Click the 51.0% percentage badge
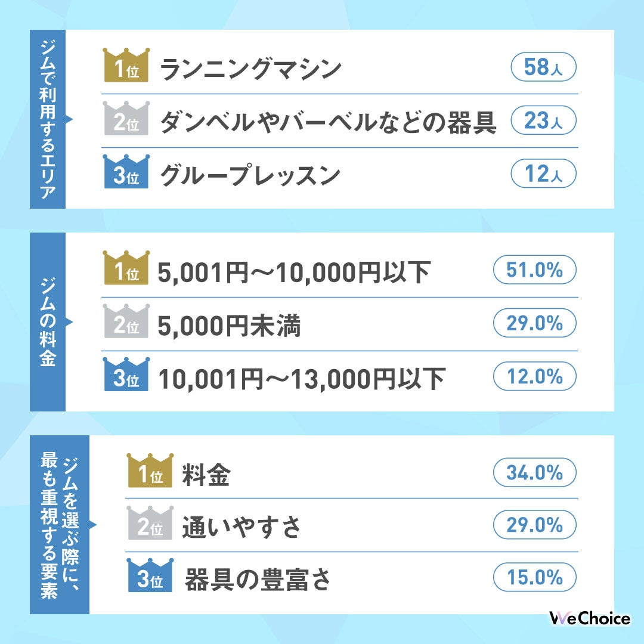 tap(535, 270)
